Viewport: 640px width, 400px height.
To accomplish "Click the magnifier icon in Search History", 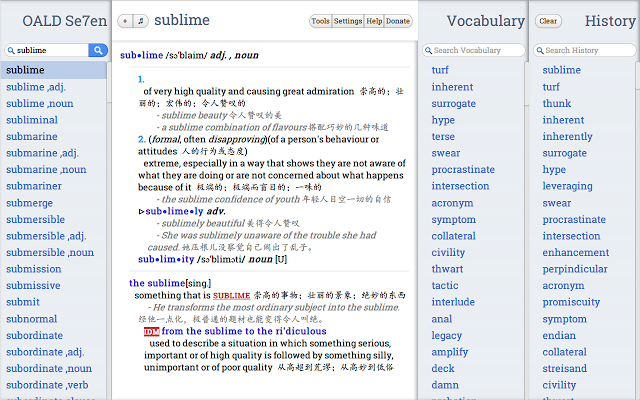I will [x=540, y=50].
